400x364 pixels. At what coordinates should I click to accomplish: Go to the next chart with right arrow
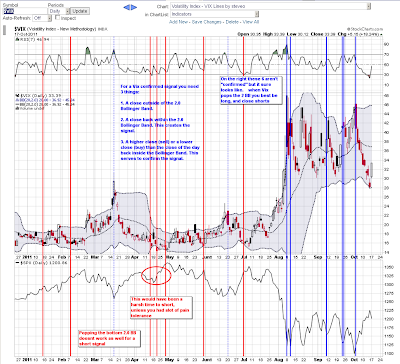[x=134, y=7]
